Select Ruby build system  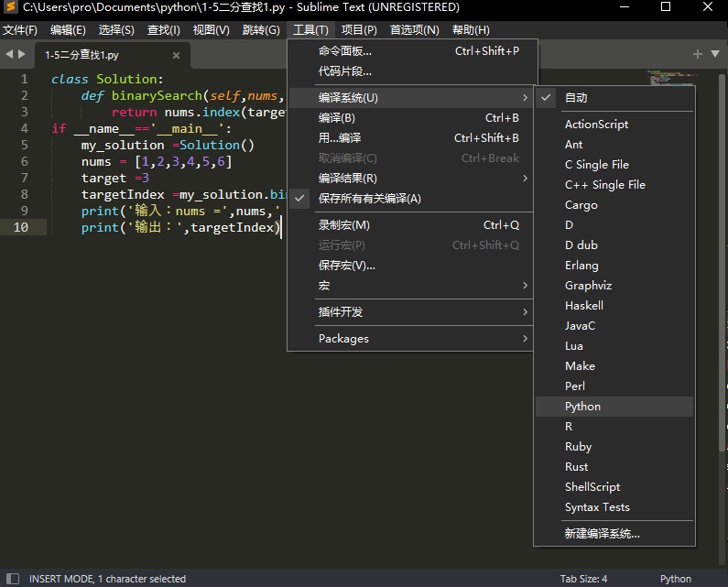[x=614, y=447]
